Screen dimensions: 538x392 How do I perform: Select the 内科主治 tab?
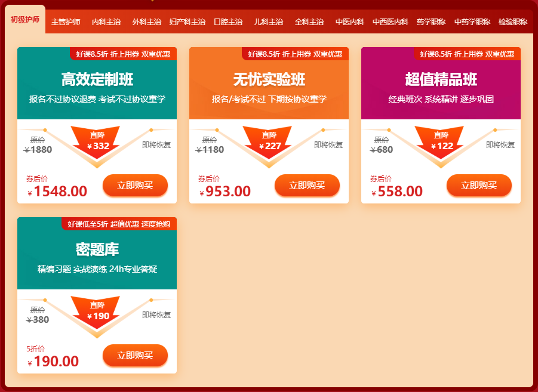[x=106, y=22]
